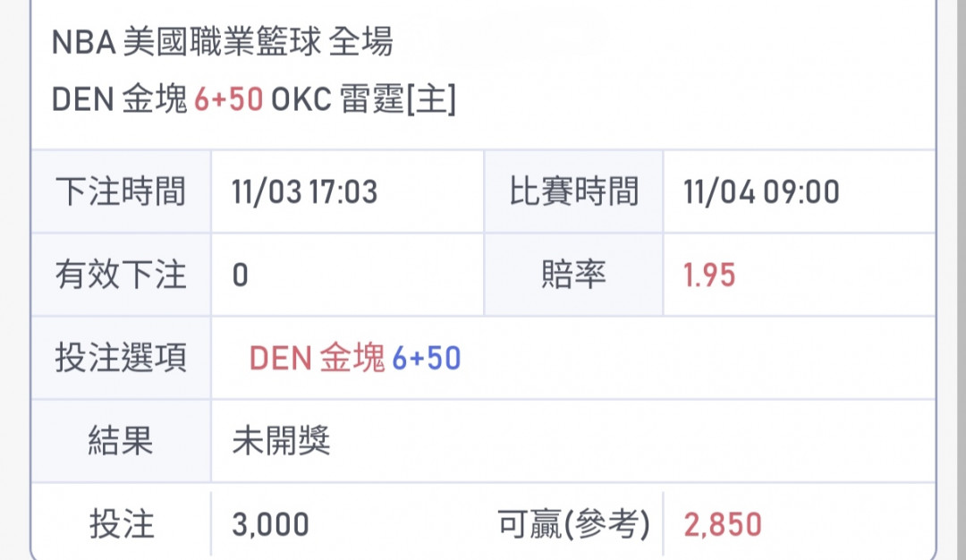Click the red potential win value 2,850
The width and height of the screenshot is (966, 560).
click(x=722, y=524)
